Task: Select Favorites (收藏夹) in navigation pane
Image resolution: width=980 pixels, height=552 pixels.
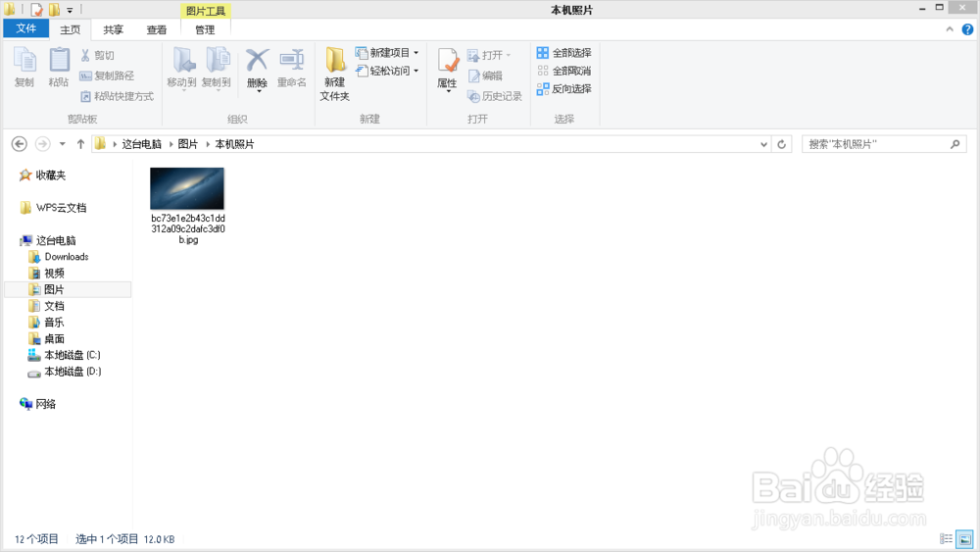Action: tap(42, 176)
